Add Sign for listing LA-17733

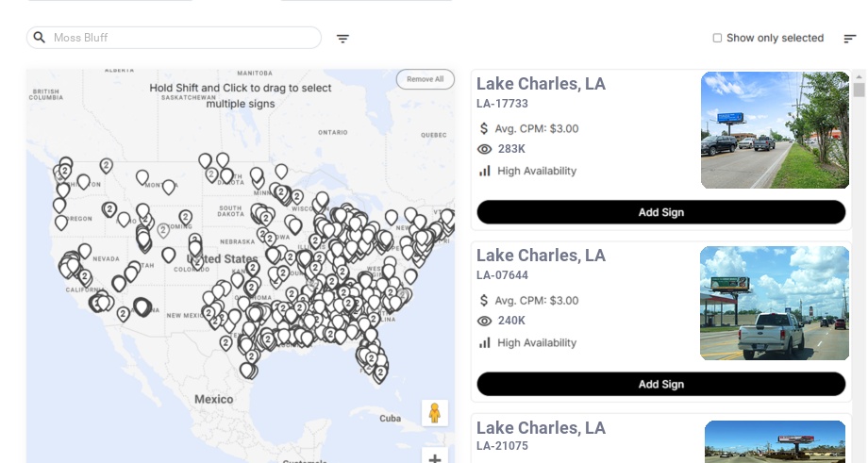[660, 212]
